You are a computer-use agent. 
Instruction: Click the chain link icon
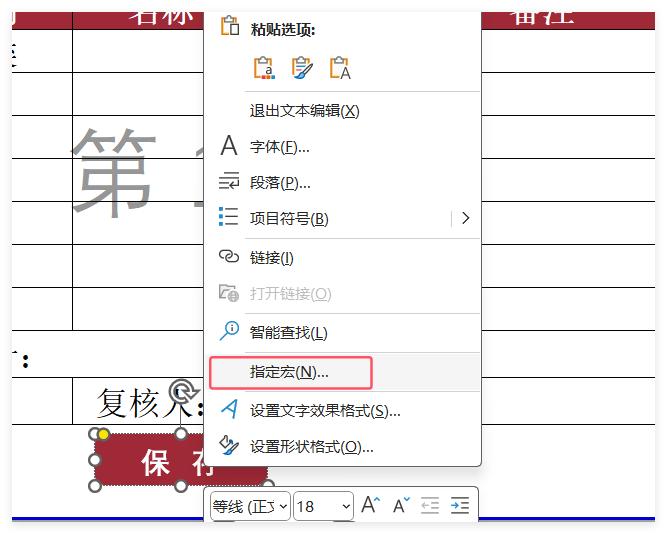point(229,256)
